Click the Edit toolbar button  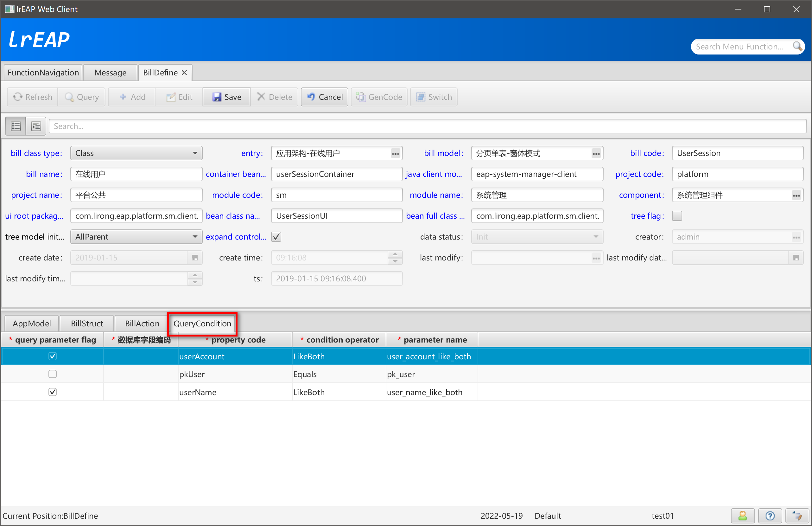(x=179, y=97)
